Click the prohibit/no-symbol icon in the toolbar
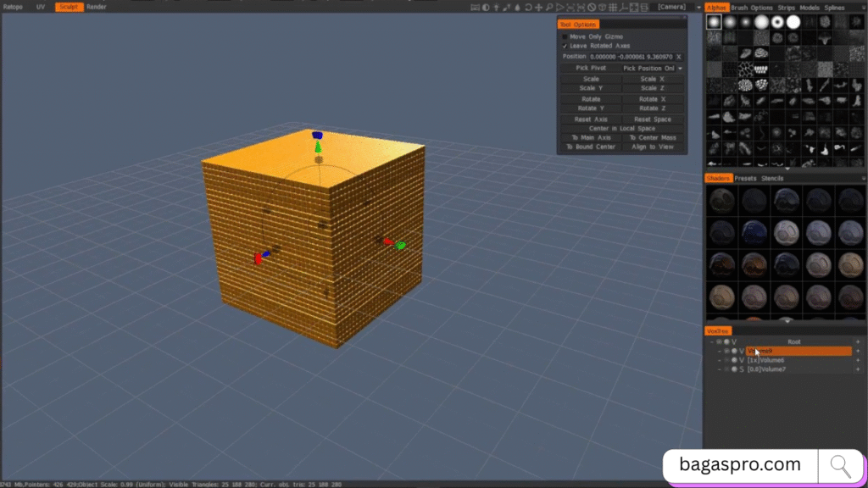Image resolution: width=868 pixels, height=488 pixels. coord(593,7)
